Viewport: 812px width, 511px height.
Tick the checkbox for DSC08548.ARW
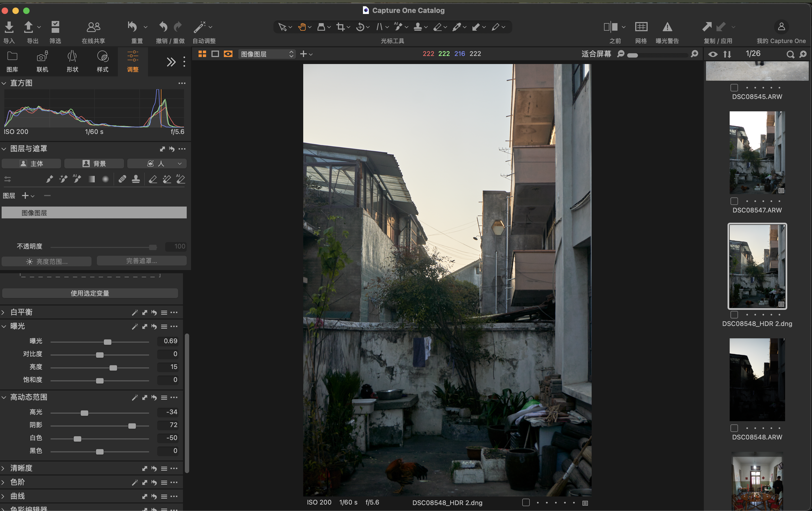coord(734,428)
